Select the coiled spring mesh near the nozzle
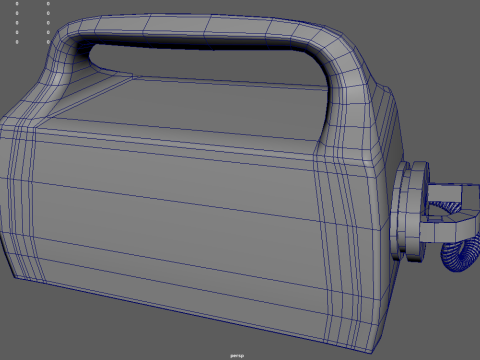 click(x=460, y=255)
